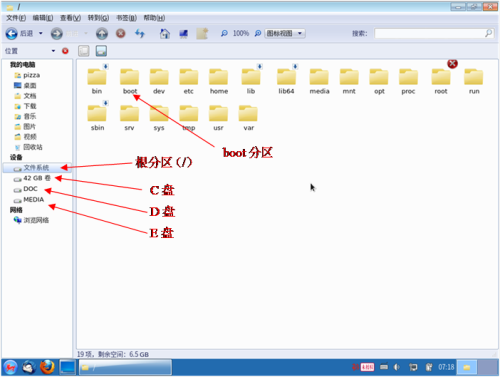Select pizza home folder in sidebar
Screen dimensions: 500x377
click(27, 75)
